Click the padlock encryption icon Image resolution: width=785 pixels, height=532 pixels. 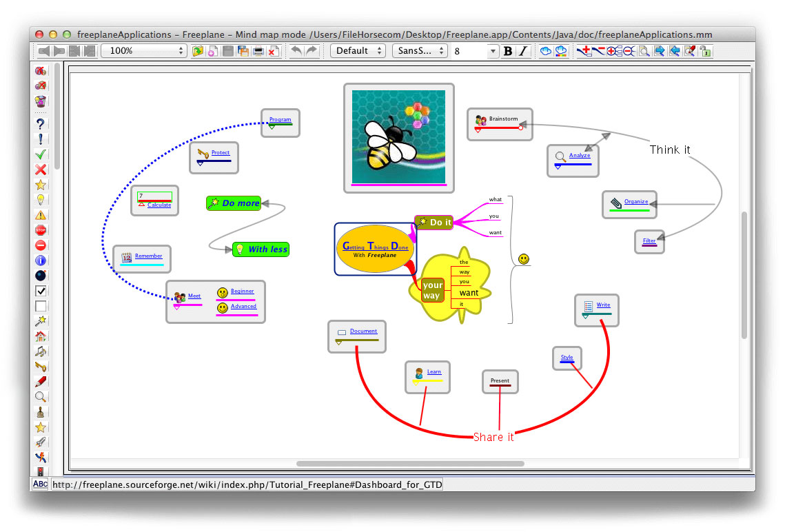coord(706,51)
